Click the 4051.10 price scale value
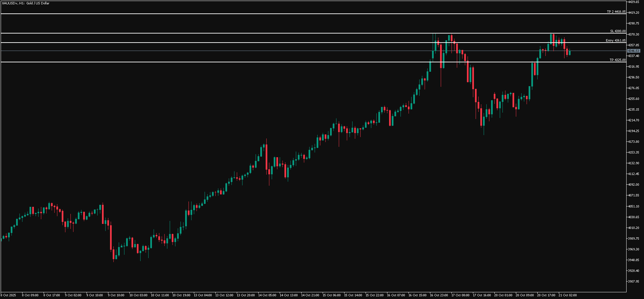 [633, 206]
